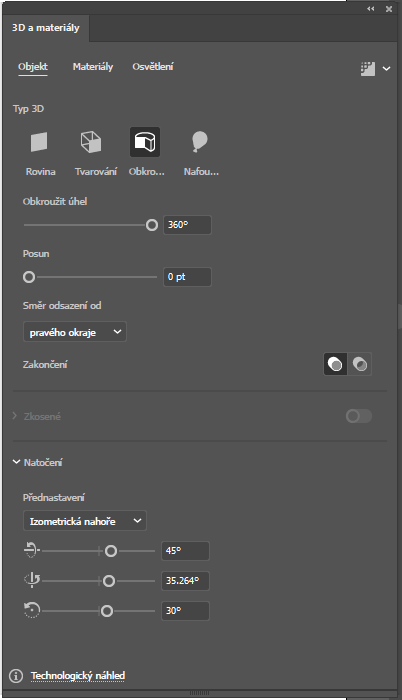
Task: Turn on the Zkosené bevel switch
Action: coord(359,416)
